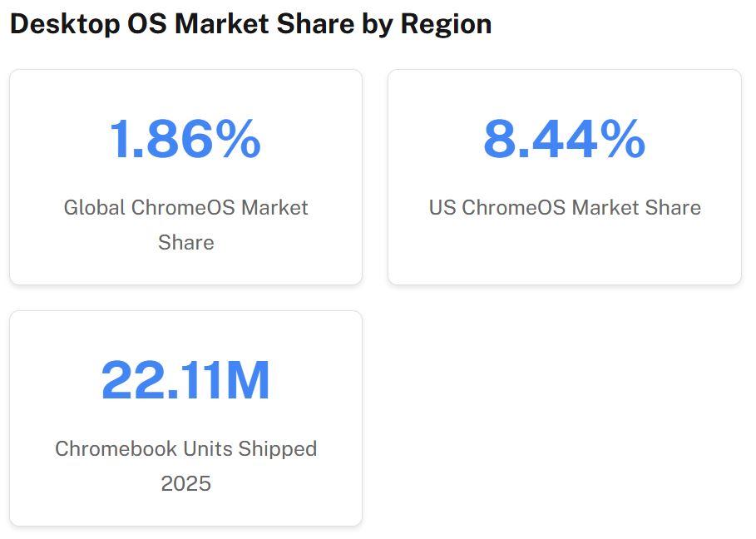Viewport: 756px width, 539px height.
Task: Click "Share" on the Global card's second line
Action: click(x=185, y=242)
